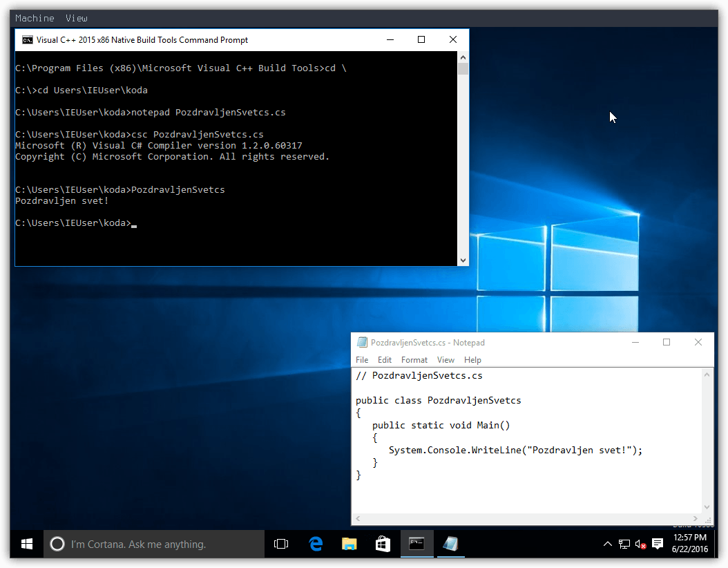Minimize the Notepad window

(635, 342)
